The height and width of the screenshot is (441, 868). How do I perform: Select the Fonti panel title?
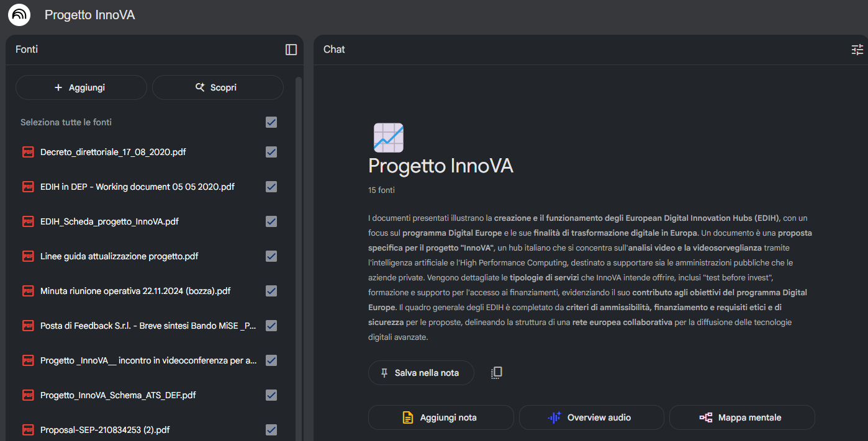[x=26, y=49]
